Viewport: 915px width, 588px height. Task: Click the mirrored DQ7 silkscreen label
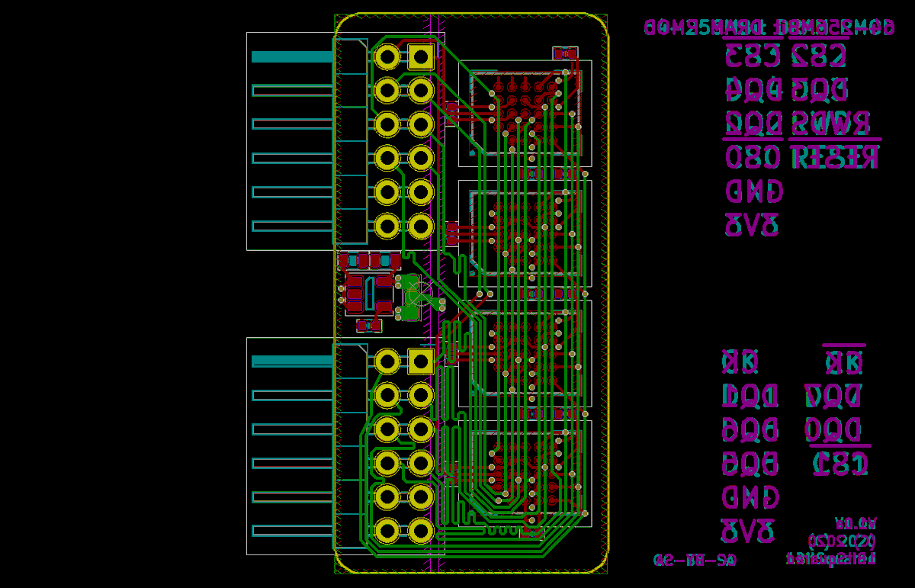coord(834,396)
